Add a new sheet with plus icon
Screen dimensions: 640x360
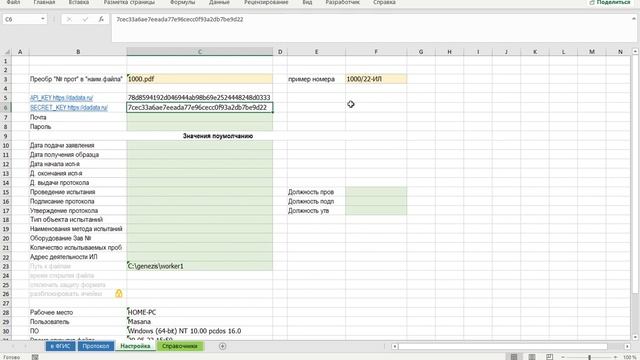coord(222,346)
